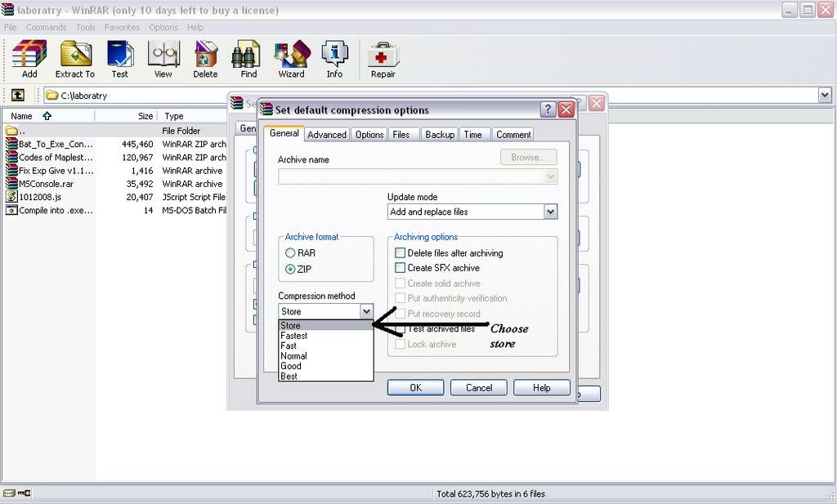Open the Favorites menu

[x=122, y=27]
